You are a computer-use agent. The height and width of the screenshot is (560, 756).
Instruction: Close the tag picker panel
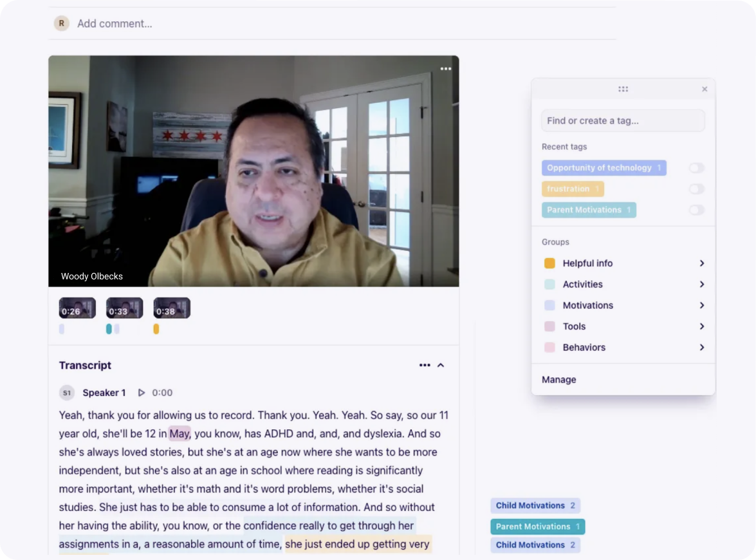pyautogui.click(x=705, y=89)
